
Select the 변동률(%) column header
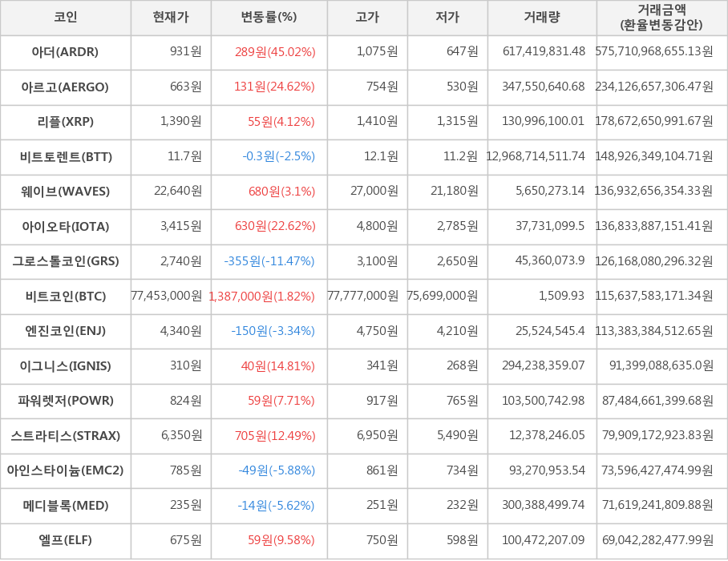click(x=269, y=18)
